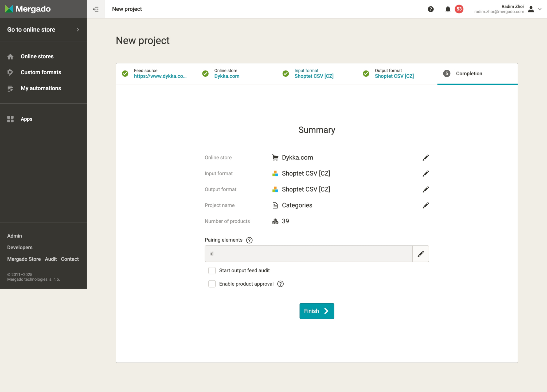This screenshot has width=547, height=392.
Task: Show help for Enable product approval
Action: pos(280,284)
